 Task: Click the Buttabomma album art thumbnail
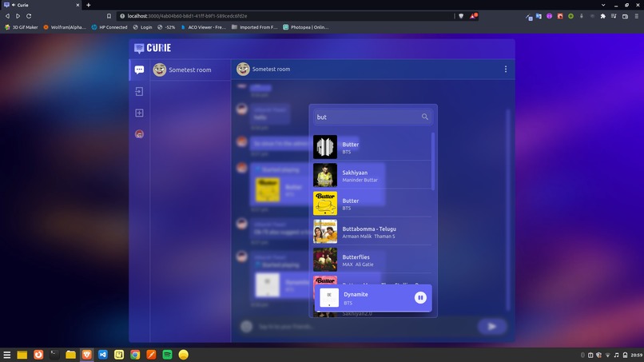click(x=325, y=231)
